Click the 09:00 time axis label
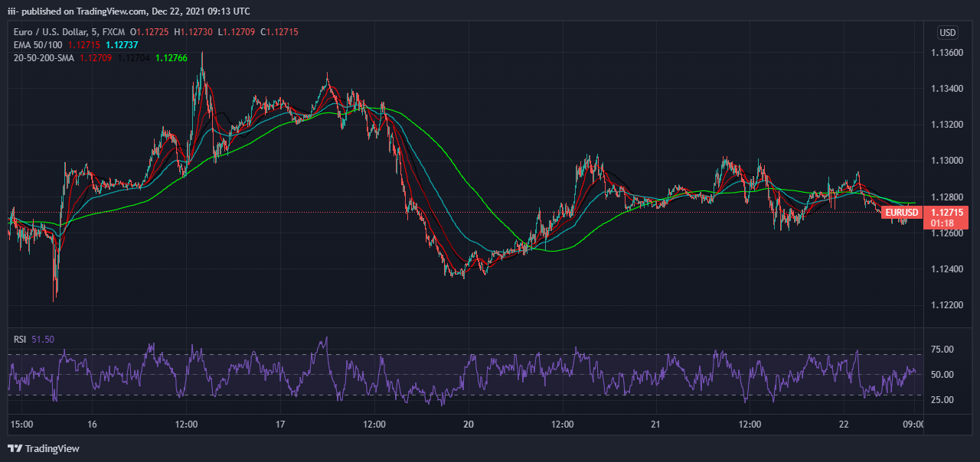This screenshot has height=462, width=980. [913, 425]
